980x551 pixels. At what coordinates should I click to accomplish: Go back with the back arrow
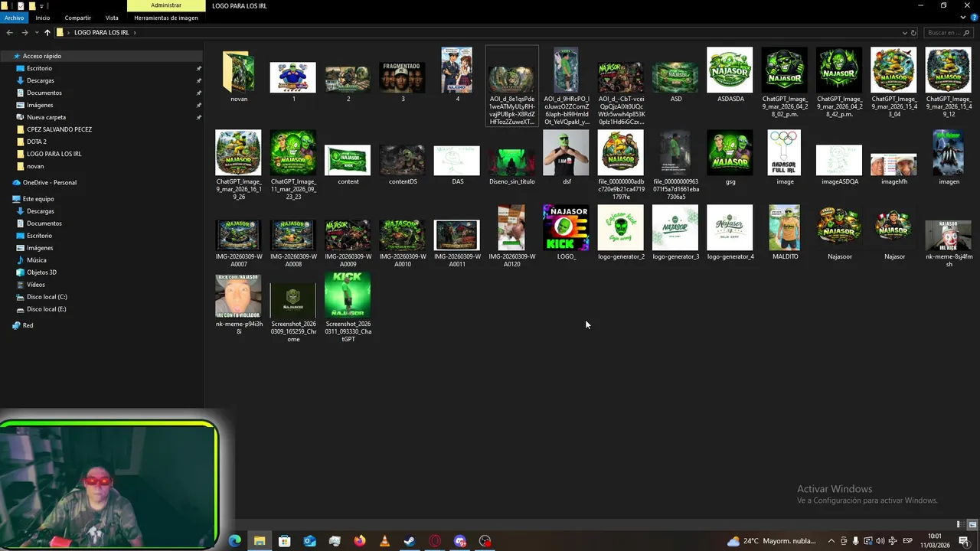point(9,33)
